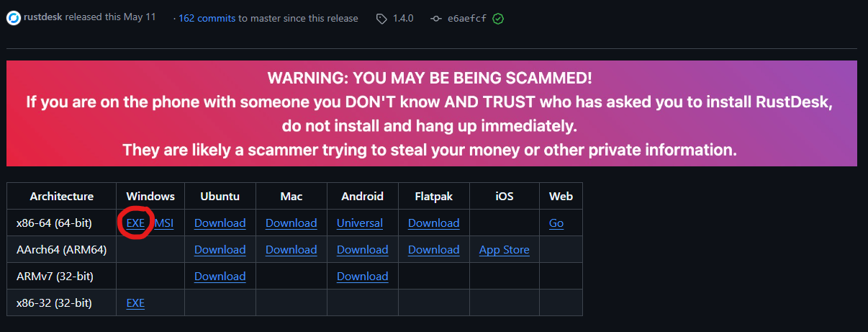
Task: Download the Ubuntu AArch64 build
Action: [220, 250]
